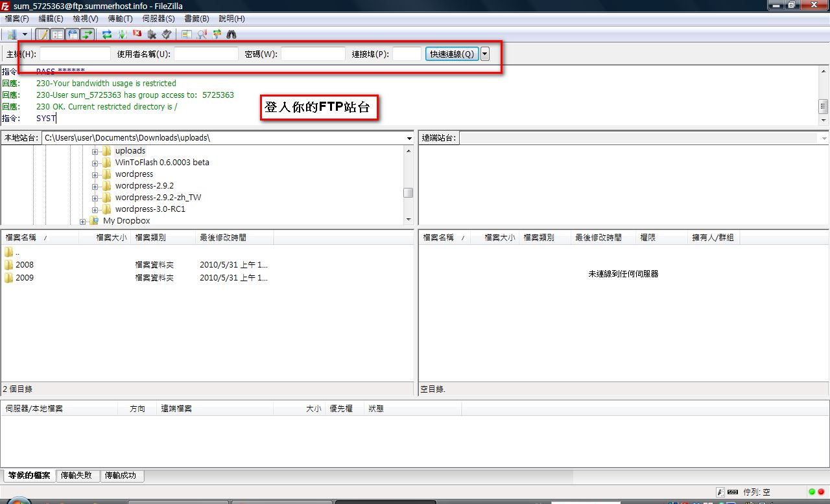830x504 pixels.
Task: Toggle the transfer queue display
Action: [88, 34]
